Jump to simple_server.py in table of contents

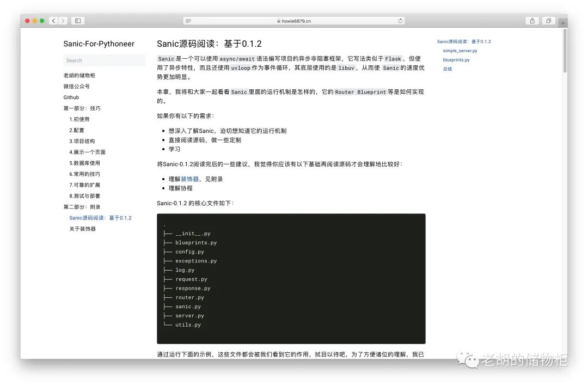click(x=460, y=51)
